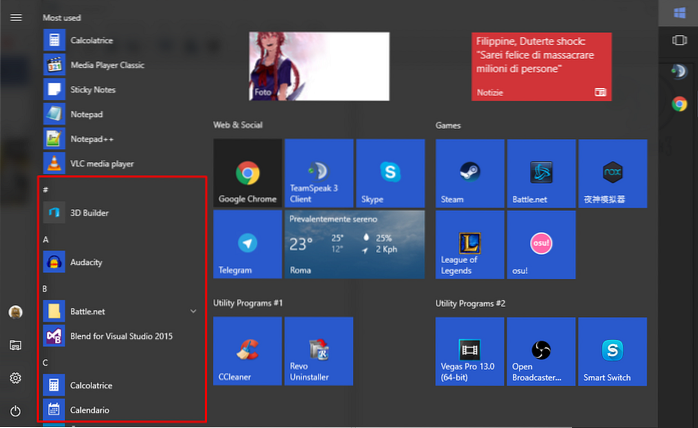698x428 pixels.
Task: Open the Revo Uninstaller tile
Action: coord(318,351)
